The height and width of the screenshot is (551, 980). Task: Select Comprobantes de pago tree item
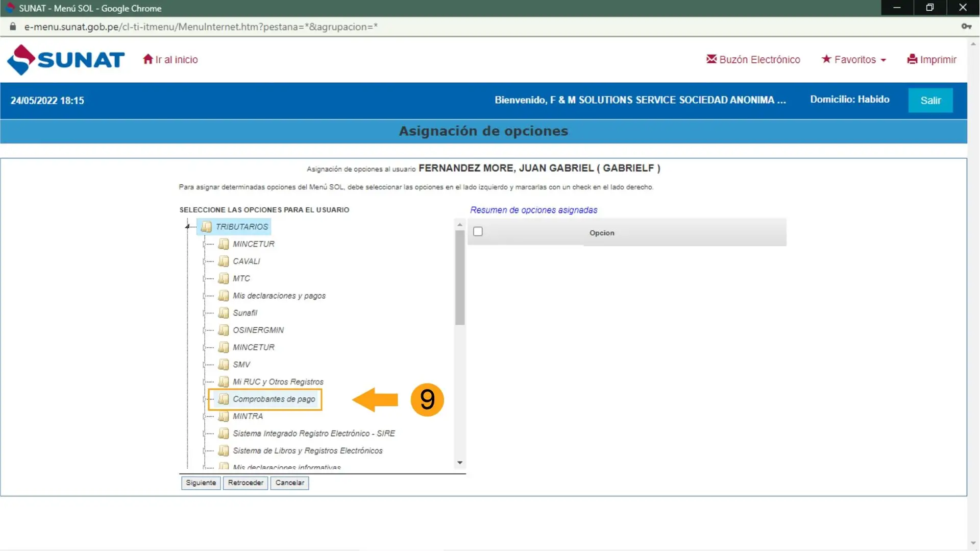click(x=274, y=399)
